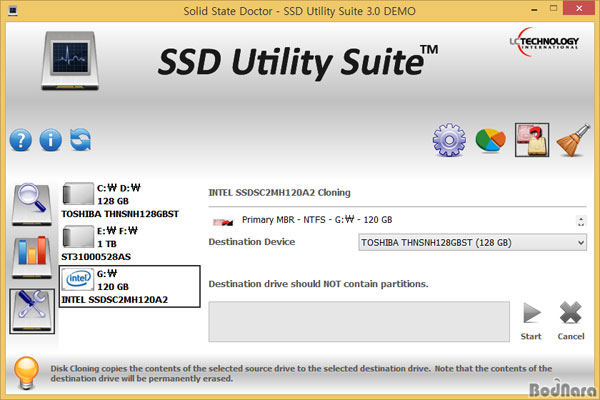
Task: Select the wrench and screwdriver tools sidebar icon
Action: pos(32,311)
